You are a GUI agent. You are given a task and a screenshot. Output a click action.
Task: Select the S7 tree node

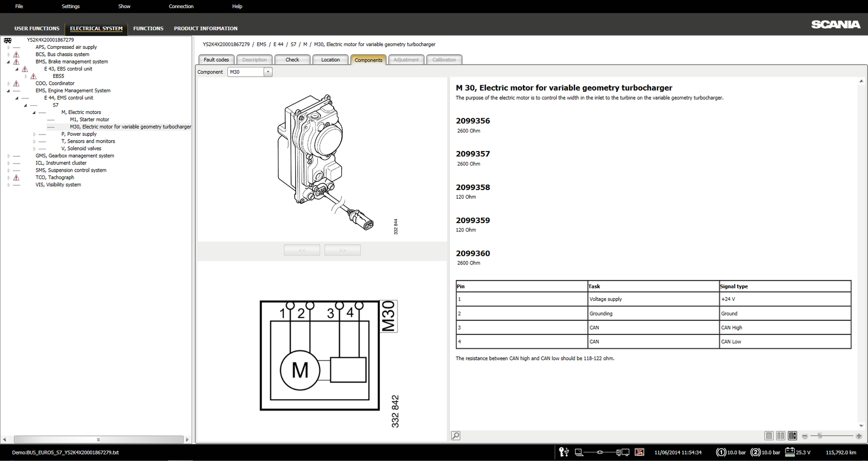(x=55, y=105)
